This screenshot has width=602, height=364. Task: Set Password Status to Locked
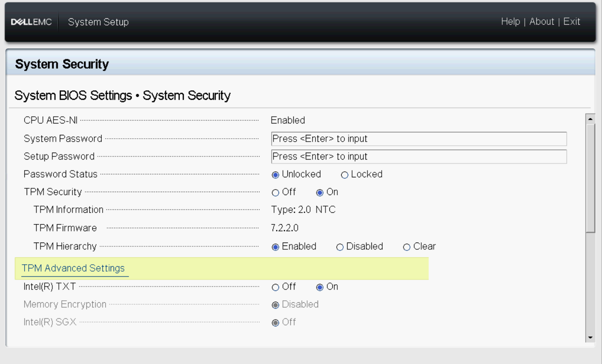click(x=345, y=175)
